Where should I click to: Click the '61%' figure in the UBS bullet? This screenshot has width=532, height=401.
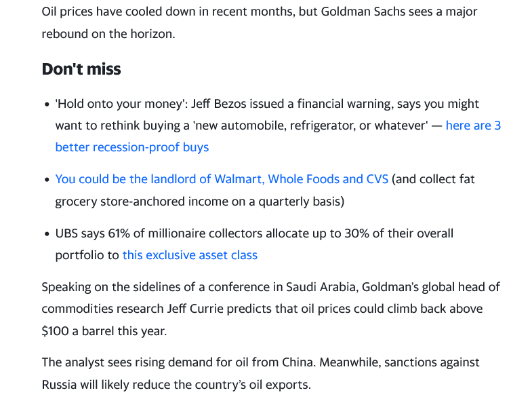[119, 233]
